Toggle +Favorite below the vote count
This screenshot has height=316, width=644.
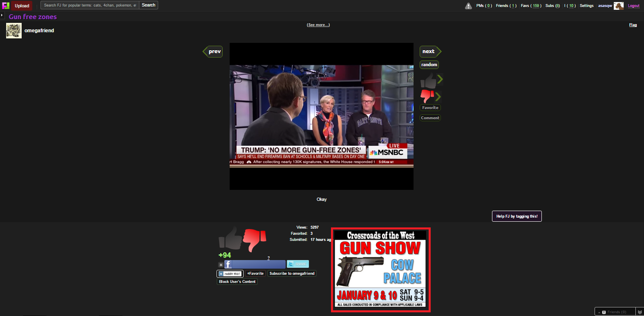[x=255, y=274]
